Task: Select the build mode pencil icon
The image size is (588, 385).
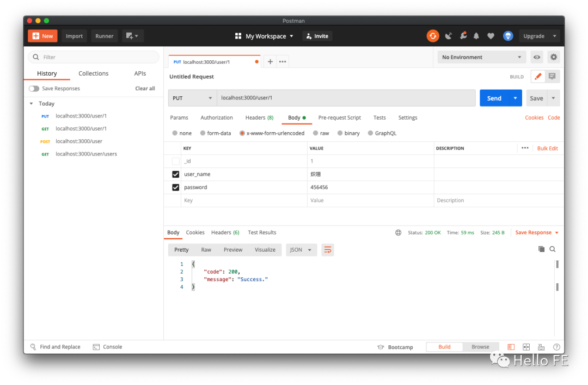Action: click(x=538, y=76)
